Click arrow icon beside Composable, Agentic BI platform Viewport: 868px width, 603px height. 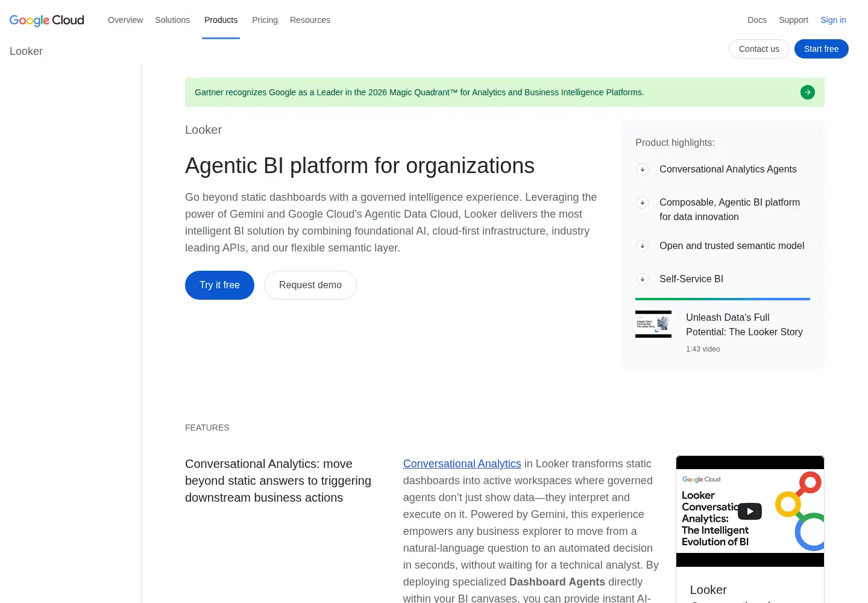643,203
